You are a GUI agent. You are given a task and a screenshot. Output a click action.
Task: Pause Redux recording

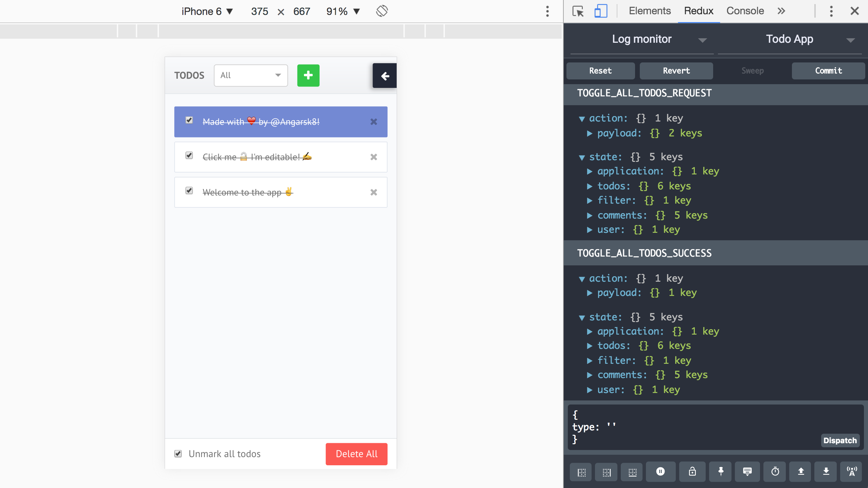[660, 471]
